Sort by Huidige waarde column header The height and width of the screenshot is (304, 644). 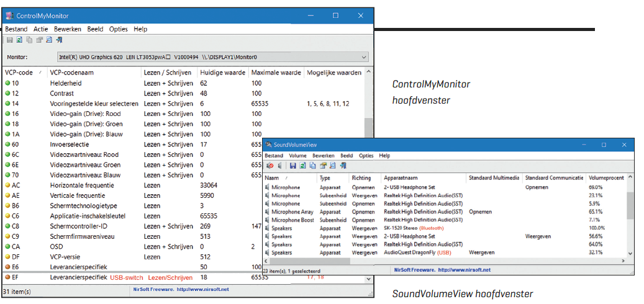[222, 73]
